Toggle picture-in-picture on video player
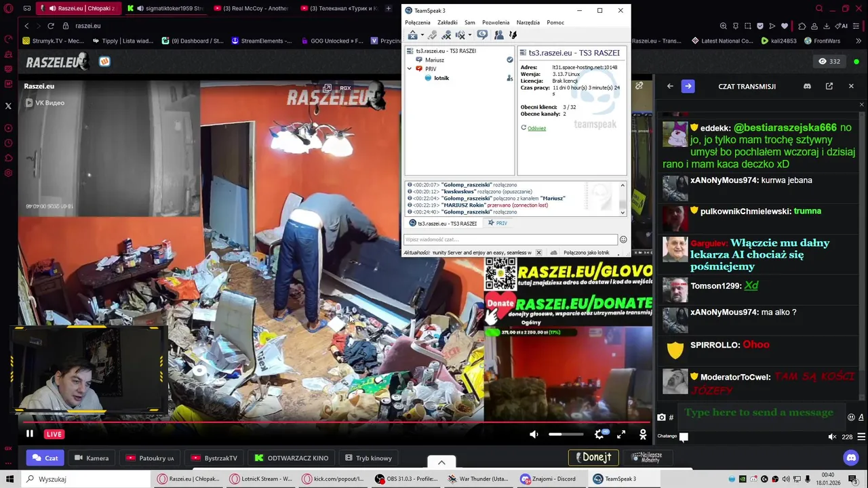The height and width of the screenshot is (488, 868). point(328,88)
